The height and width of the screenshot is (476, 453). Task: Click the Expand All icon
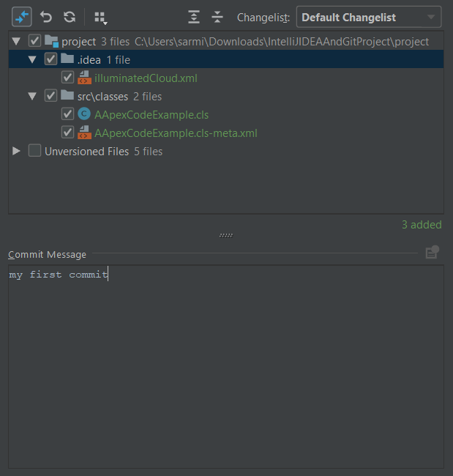pos(193,17)
